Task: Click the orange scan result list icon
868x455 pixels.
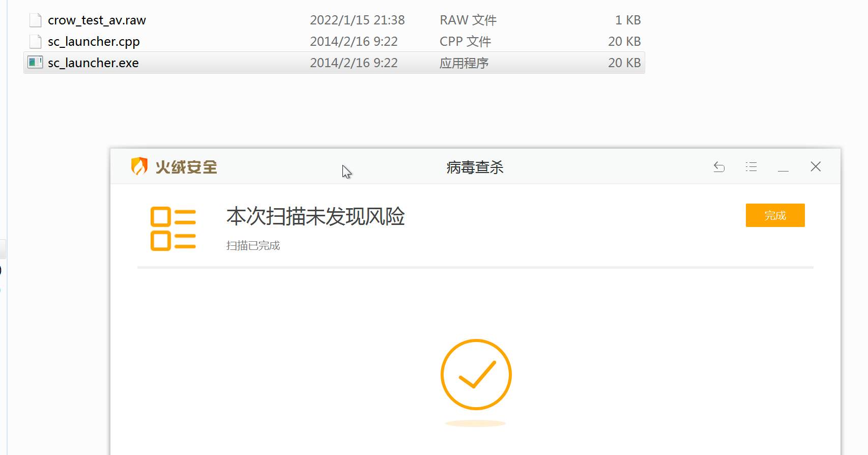Action: tap(173, 229)
